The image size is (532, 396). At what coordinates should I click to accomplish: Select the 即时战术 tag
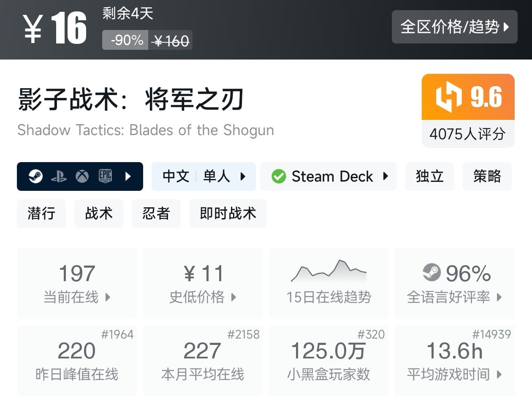point(228,214)
